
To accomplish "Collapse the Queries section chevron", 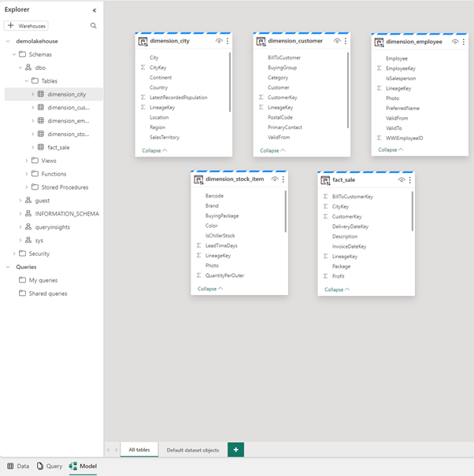I will (8, 267).
